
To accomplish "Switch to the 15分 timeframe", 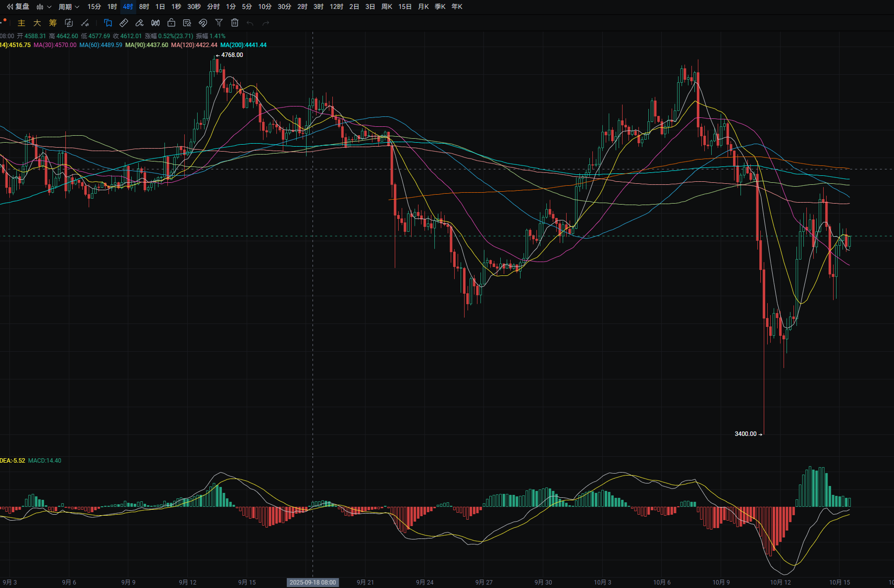I will pos(94,7).
